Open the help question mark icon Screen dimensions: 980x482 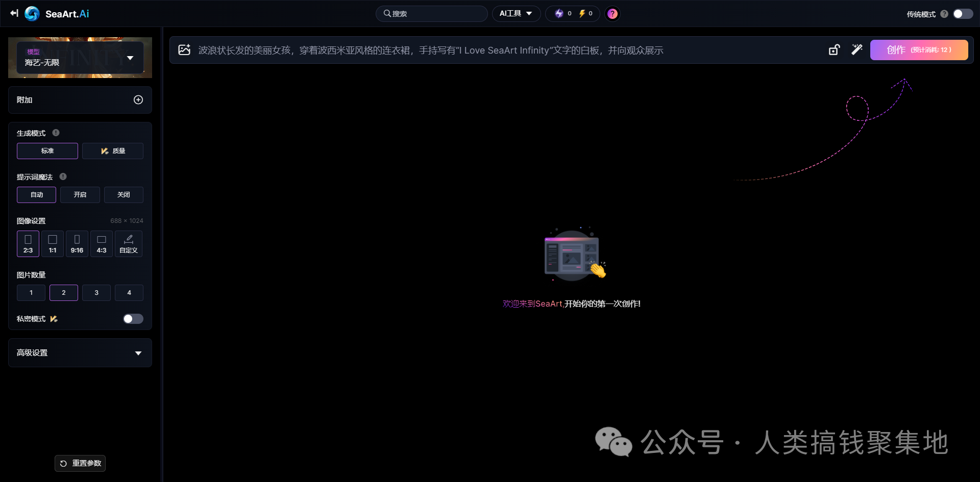click(611, 14)
